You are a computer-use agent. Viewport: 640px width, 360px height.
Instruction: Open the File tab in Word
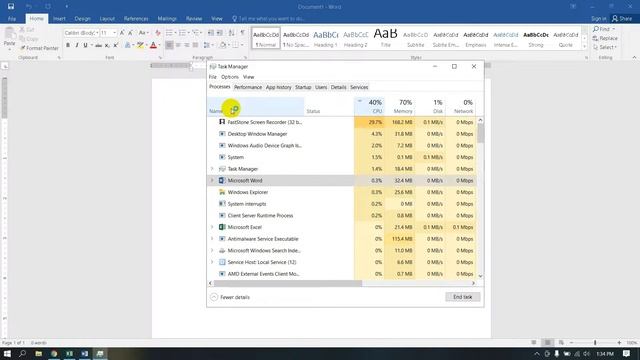coord(12,19)
